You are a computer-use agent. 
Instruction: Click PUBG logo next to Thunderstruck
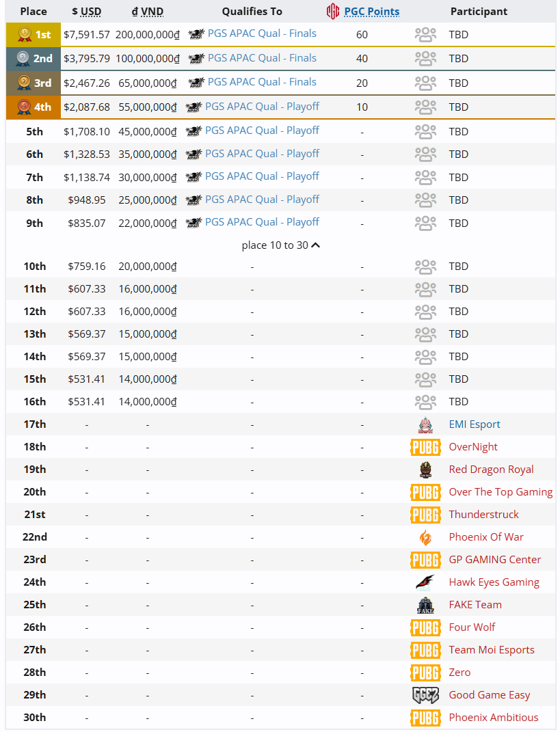[425, 515]
